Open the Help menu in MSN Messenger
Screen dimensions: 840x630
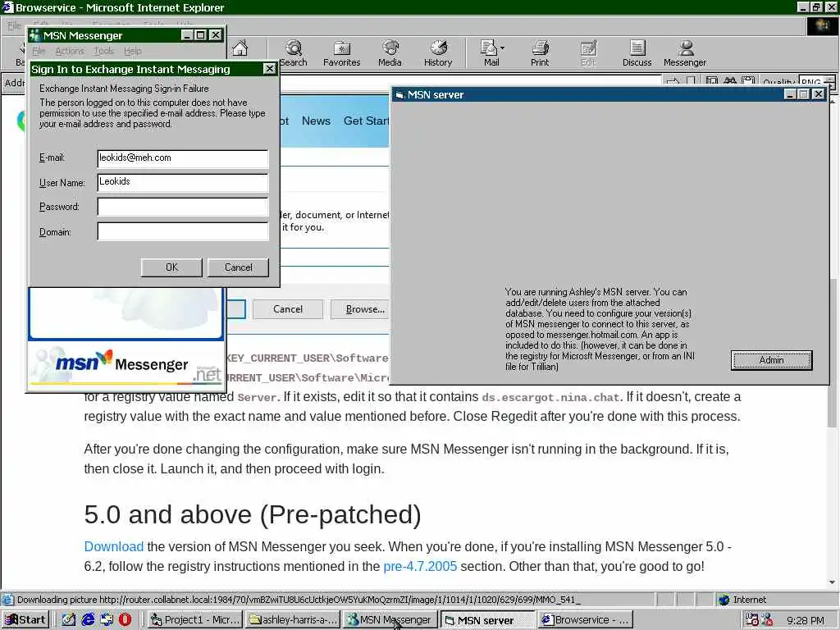pyautogui.click(x=133, y=51)
